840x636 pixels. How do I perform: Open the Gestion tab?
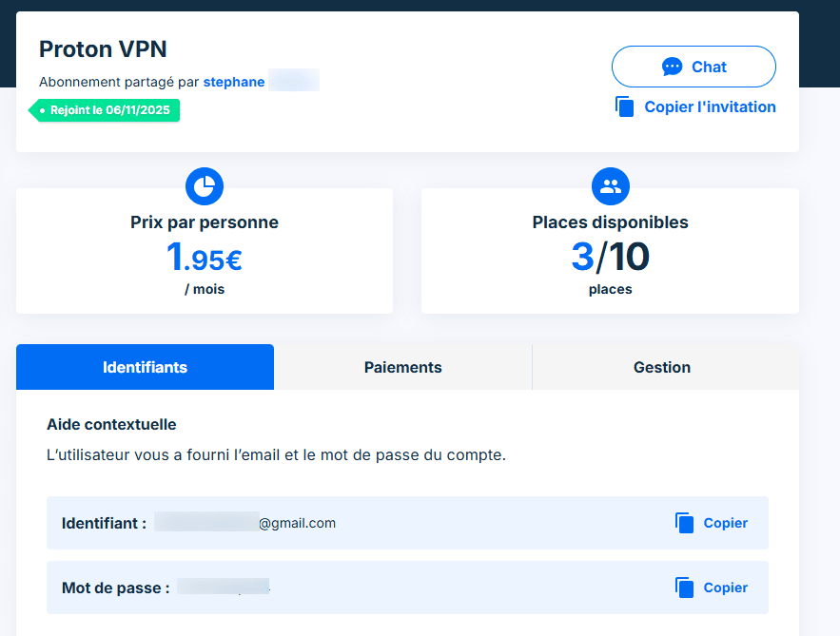(662, 367)
